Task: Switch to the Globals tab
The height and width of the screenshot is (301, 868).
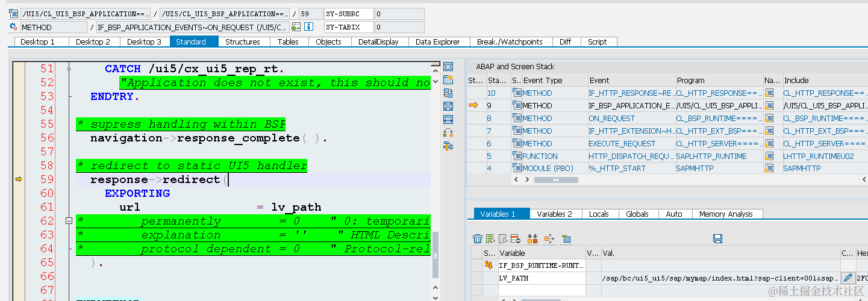Action: [x=637, y=214]
